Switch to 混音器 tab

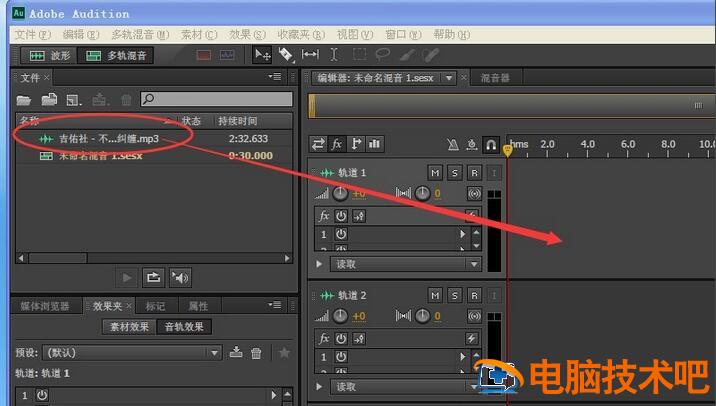[x=495, y=78]
